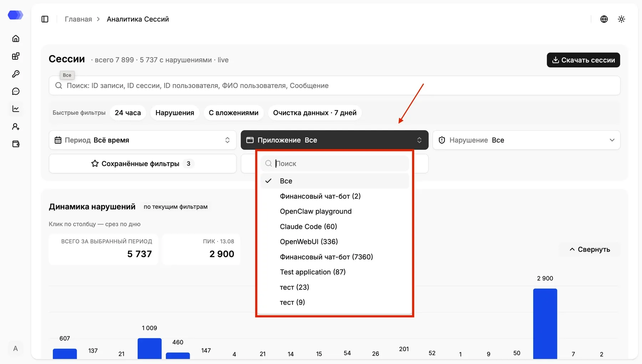Apply the С вложениями quick filter
Screen dimensions: 642x364
pyautogui.click(x=234, y=113)
